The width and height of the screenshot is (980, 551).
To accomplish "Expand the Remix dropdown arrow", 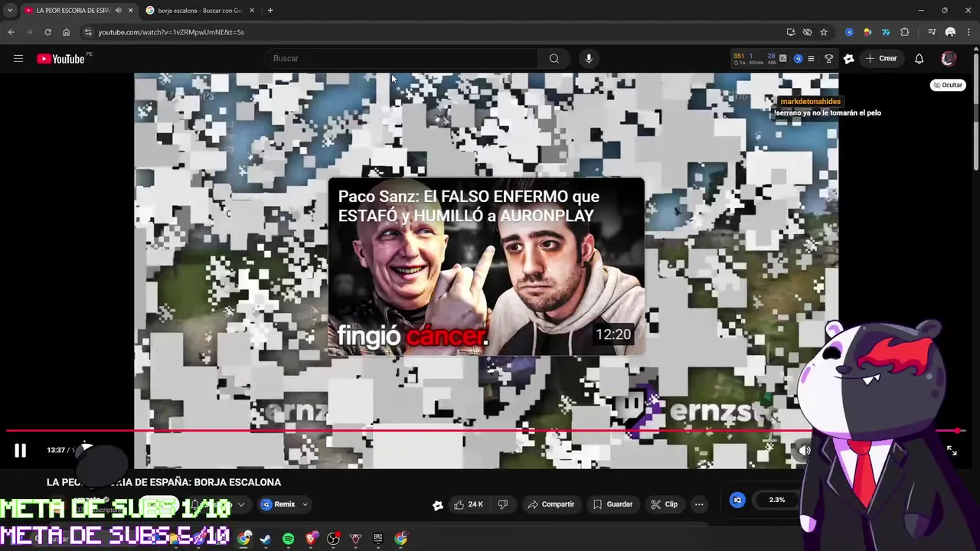I will [x=305, y=504].
